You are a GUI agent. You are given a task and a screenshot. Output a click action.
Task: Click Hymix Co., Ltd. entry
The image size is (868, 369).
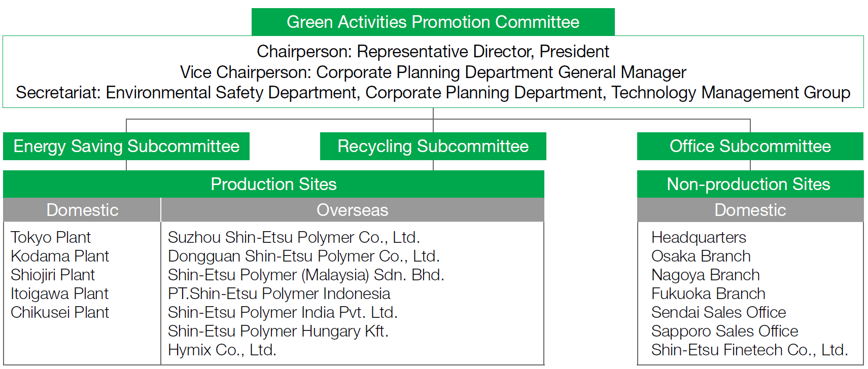coord(222,350)
